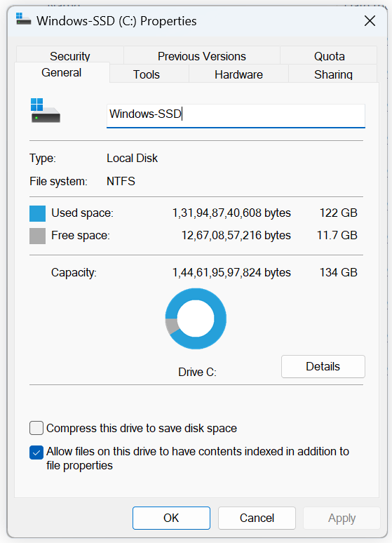Click the '1,31,94,87,40,608 bytes' used value
The width and height of the screenshot is (392, 543).
(231, 213)
